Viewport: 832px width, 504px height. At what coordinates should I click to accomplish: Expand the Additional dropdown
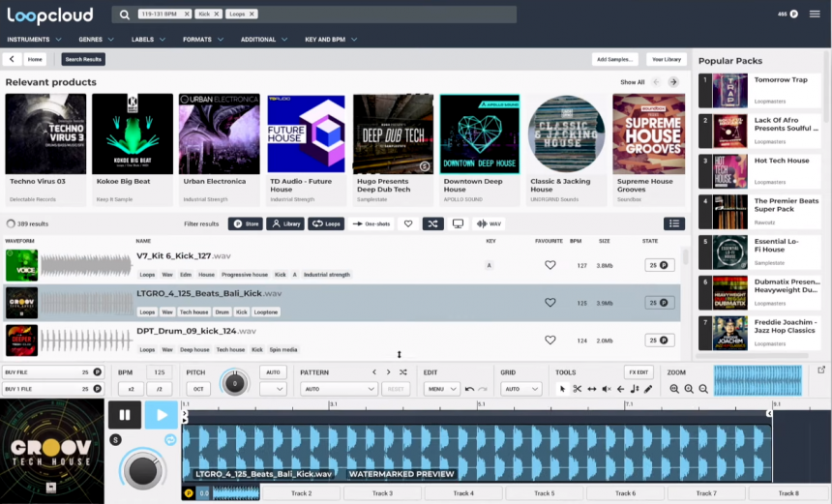(x=264, y=40)
